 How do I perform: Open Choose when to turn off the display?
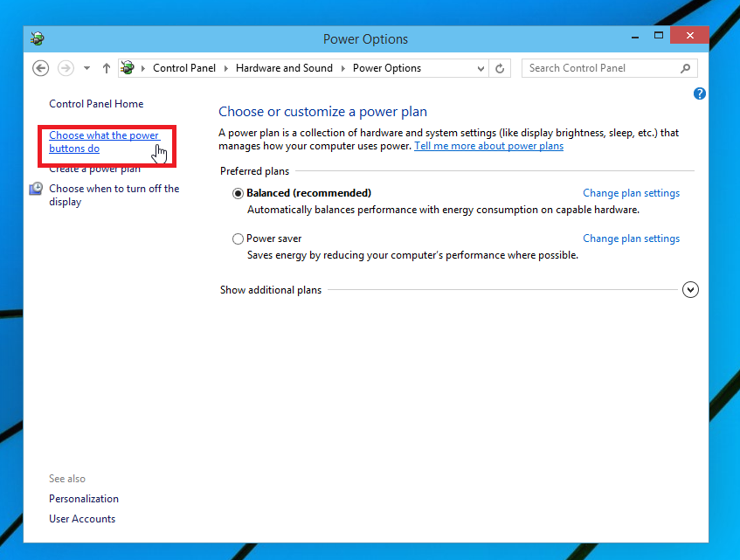coord(114,195)
